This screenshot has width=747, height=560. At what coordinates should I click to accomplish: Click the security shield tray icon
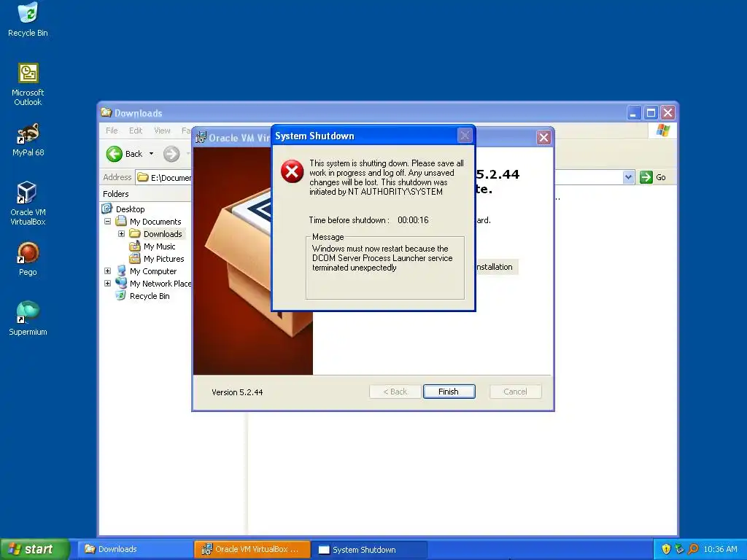click(666, 549)
